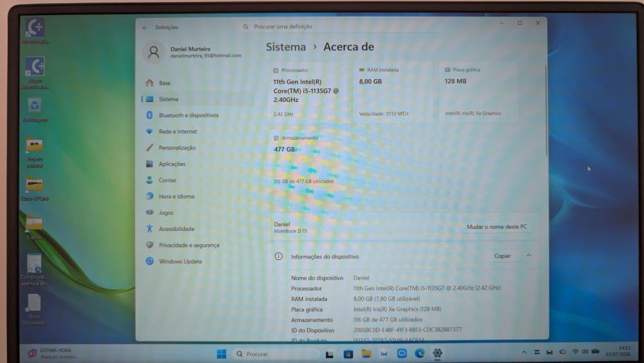The image size is (644, 363).
Task: Click the taskbar Procurar search box
Action: point(276,353)
